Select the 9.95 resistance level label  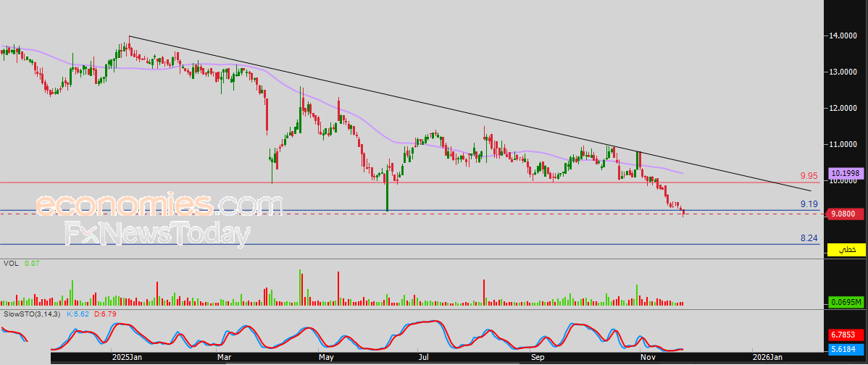coord(809,176)
